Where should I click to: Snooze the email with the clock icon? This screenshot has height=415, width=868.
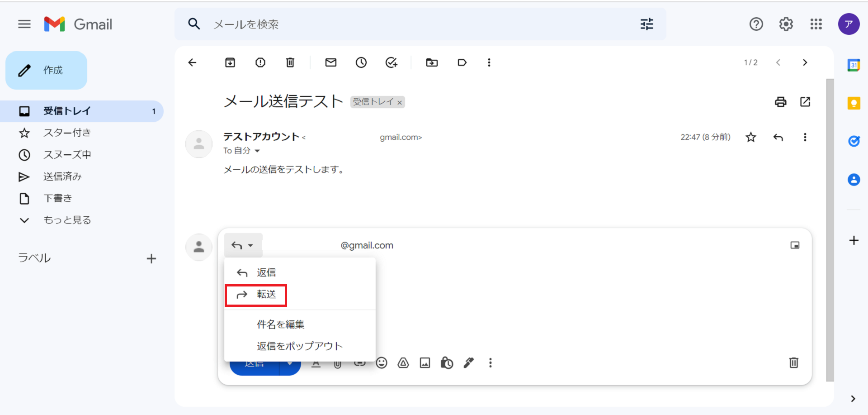click(361, 62)
